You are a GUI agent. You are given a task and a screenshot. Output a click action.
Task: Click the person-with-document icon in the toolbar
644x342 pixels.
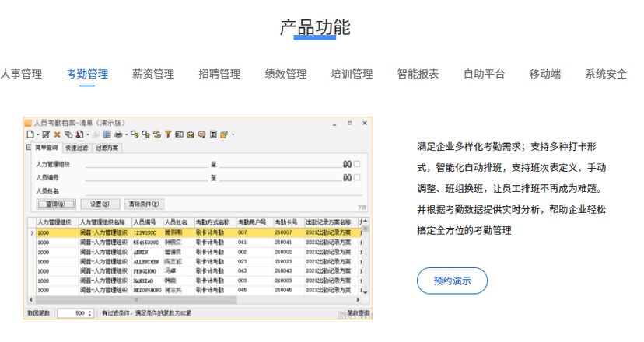pyautogui.click(x=79, y=134)
